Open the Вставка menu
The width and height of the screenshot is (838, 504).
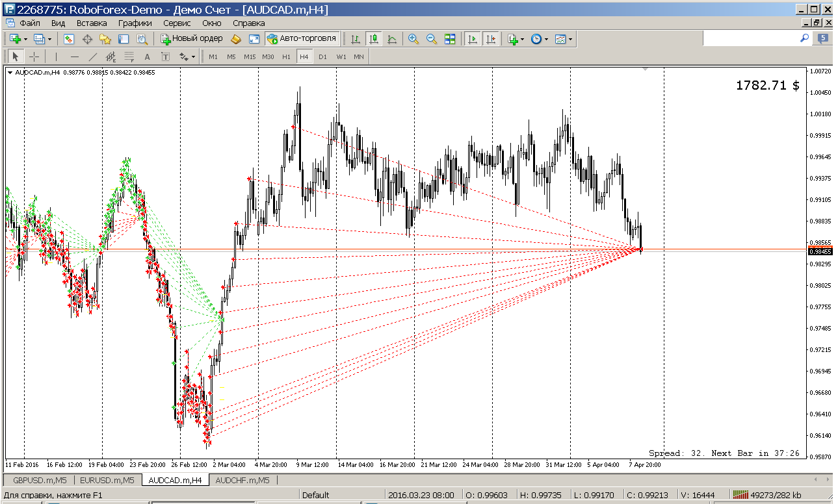(x=92, y=23)
